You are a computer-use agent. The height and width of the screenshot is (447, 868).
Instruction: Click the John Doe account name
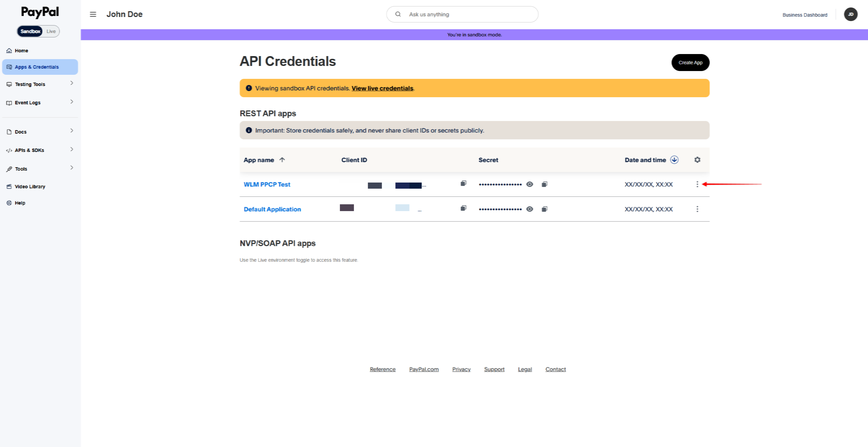click(124, 14)
